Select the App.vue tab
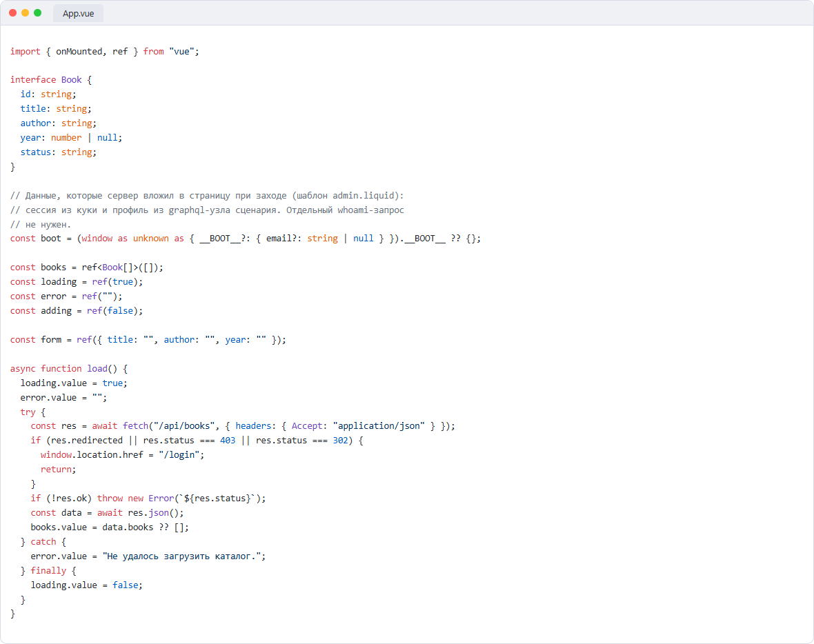The width and height of the screenshot is (814, 644). point(79,14)
